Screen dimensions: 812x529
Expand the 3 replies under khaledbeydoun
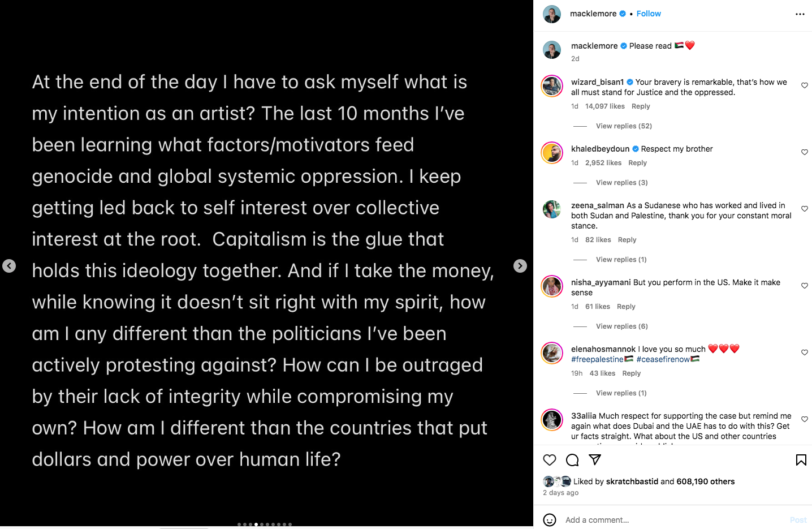pyautogui.click(x=621, y=183)
